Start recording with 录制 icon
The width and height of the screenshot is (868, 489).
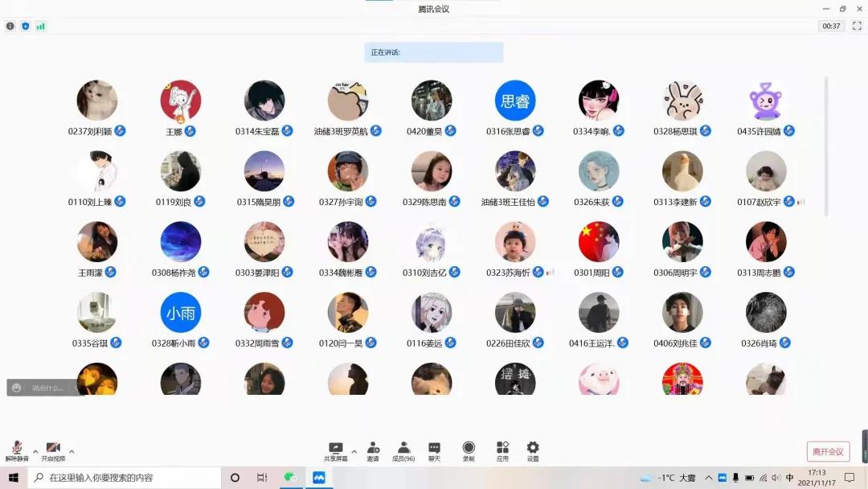pyautogui.click(x=469, y=450)
